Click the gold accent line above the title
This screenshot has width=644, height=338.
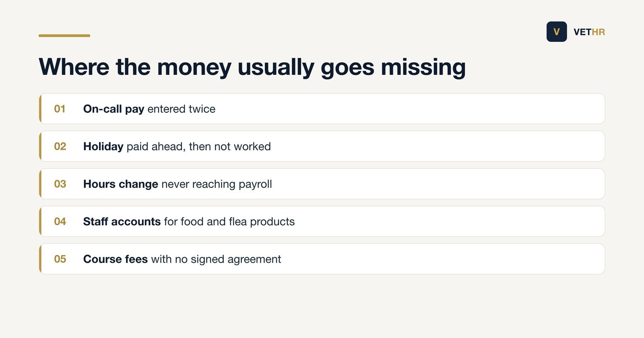[x=64, y=36]
